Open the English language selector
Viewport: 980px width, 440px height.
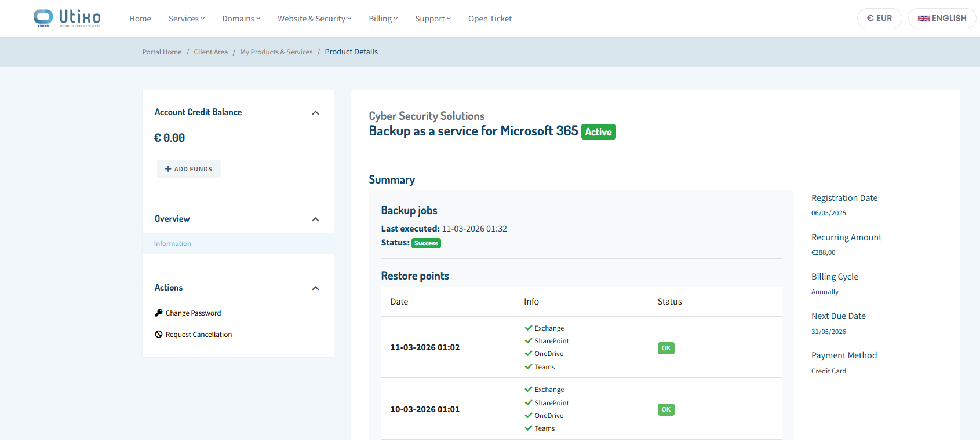(x=942, y=18)
